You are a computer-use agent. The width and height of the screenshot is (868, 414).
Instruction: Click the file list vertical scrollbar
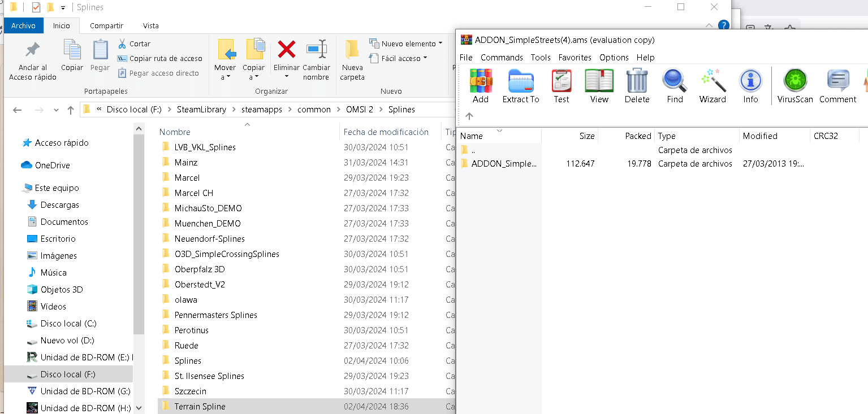click(x=140, y=268)
